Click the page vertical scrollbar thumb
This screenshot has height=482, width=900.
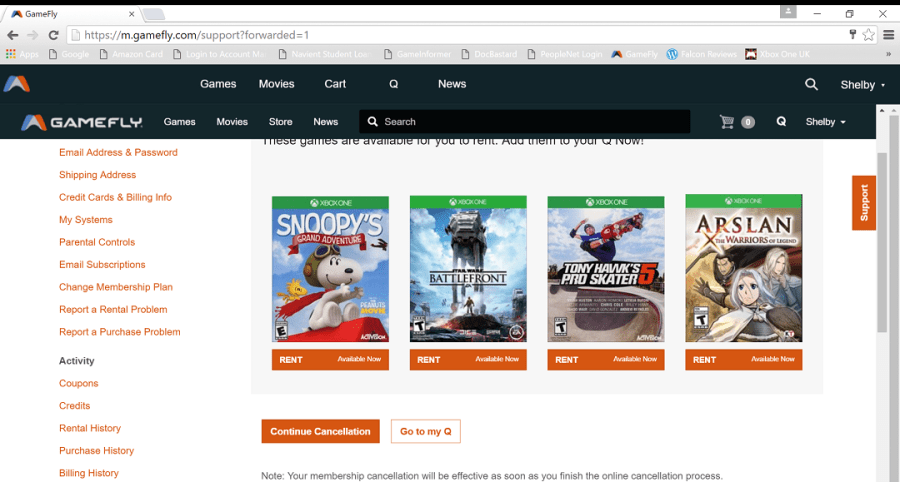coord(883,242)
